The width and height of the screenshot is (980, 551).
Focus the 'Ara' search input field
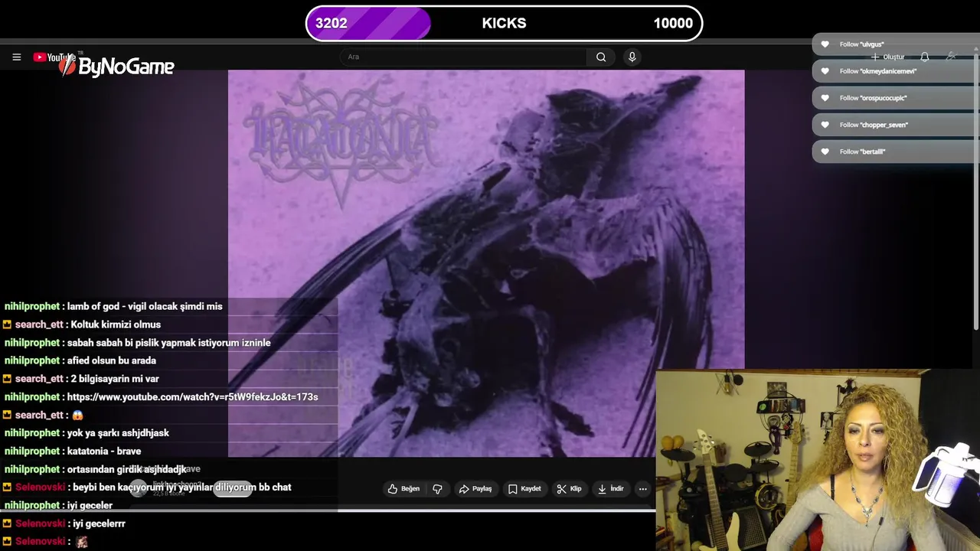pyautogui.click(x=463, y=57)
